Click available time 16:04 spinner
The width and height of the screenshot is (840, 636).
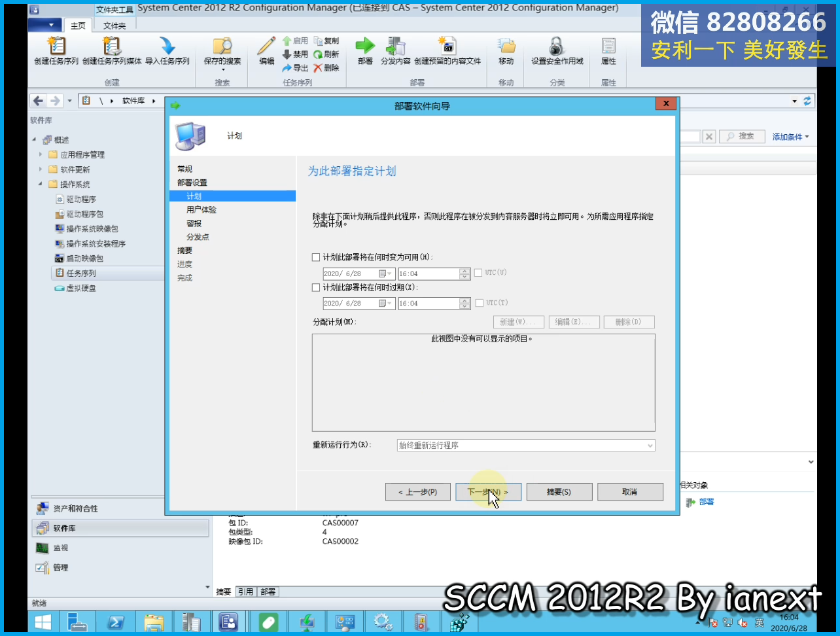464,274
